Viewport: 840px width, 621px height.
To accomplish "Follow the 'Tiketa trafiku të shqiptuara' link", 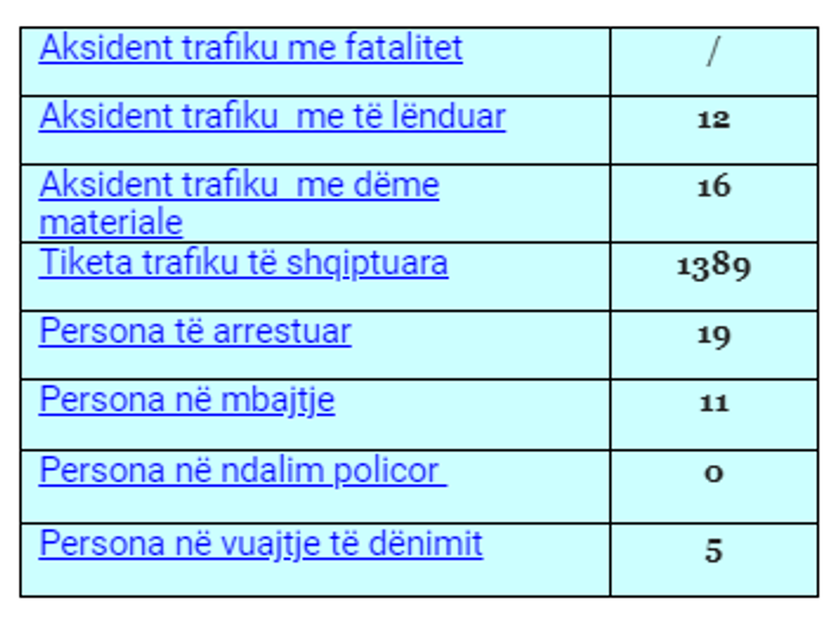I will pyautogui.click(x=243, y=262).
